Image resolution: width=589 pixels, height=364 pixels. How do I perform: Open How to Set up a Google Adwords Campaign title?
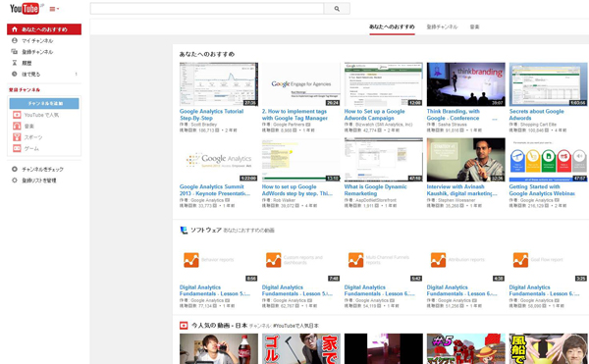click(375, 115)
